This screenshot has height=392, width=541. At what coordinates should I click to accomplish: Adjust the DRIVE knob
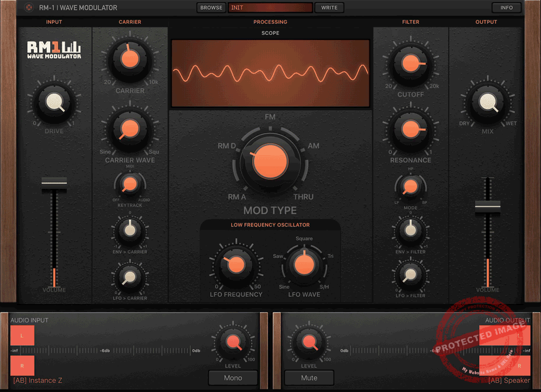[54, 102]
